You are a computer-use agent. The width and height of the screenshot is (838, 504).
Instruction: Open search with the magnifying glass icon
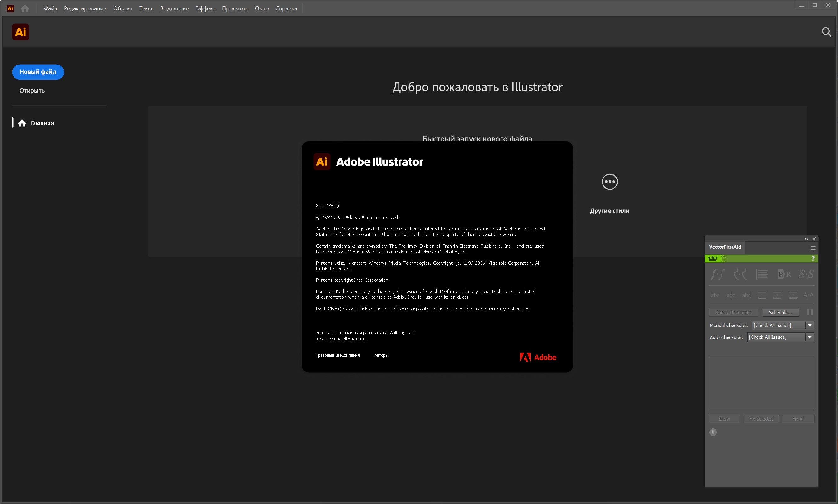[x=826, y=32]
